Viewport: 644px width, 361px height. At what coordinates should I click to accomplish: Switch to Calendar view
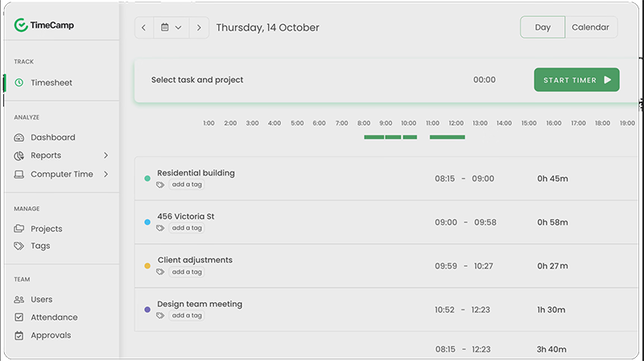(x=590, y=27)
